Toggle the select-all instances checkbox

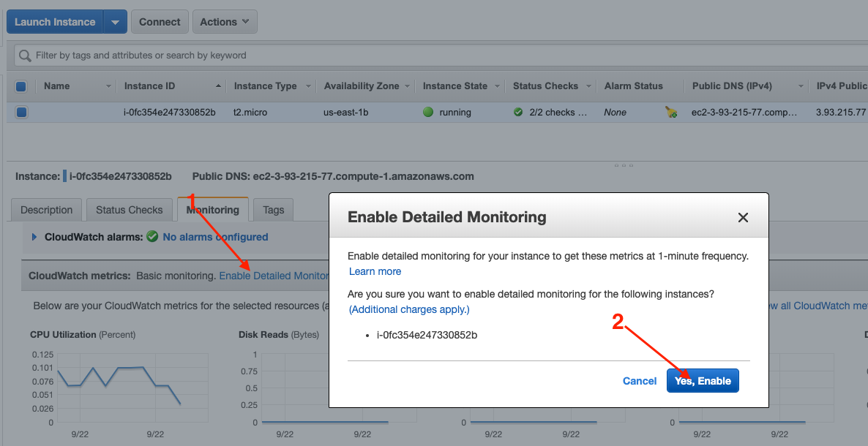[21, 86]
